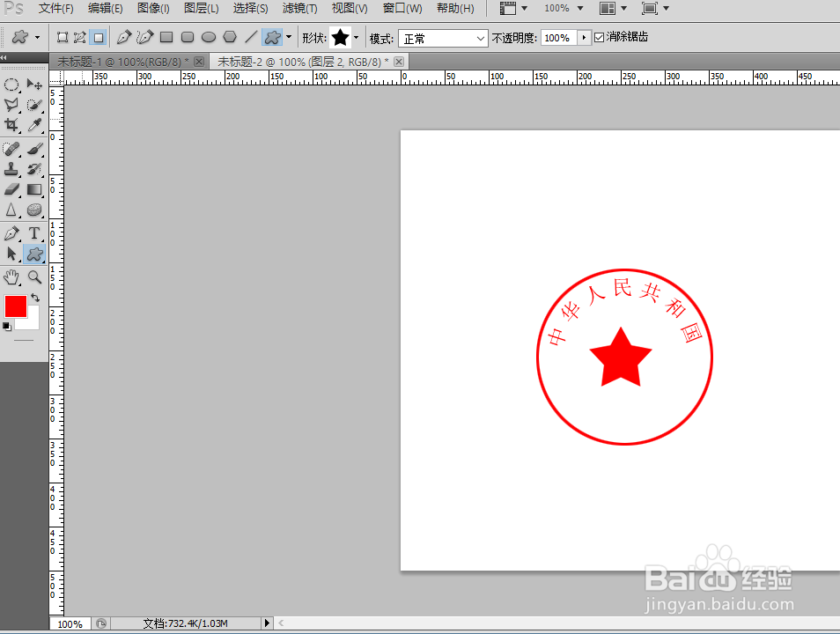Open the opacity slider arrow
Viewport: 840px width, 634px height.
[584, 38]
